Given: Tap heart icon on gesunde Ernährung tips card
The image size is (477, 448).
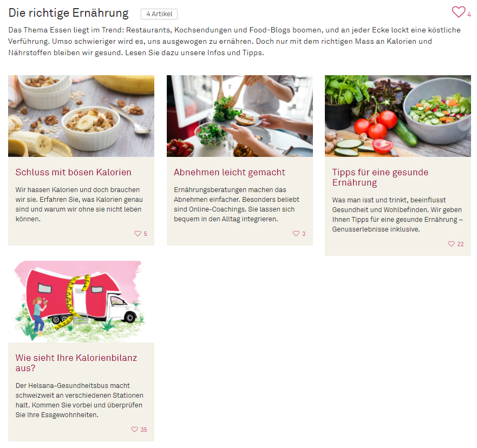Looking at the screenshot, I should point(451,244).
